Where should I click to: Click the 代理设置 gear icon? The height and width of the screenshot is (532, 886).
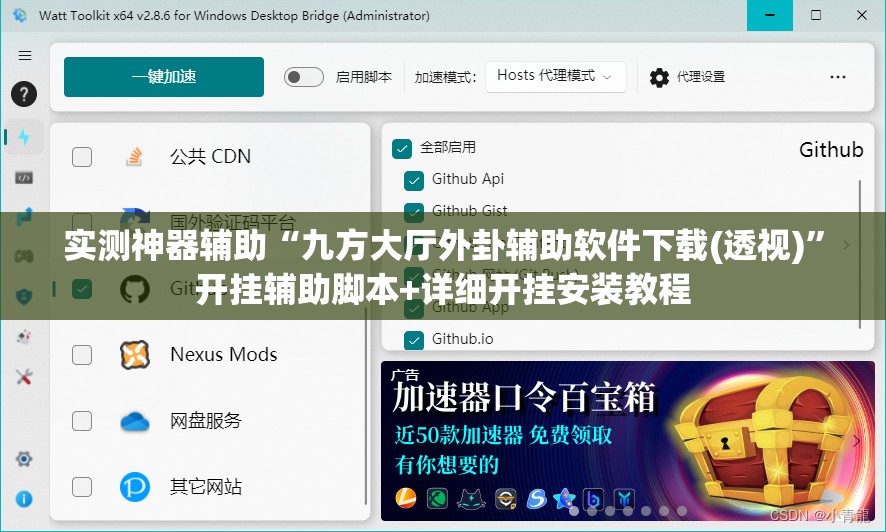click(x=659, y=77)
